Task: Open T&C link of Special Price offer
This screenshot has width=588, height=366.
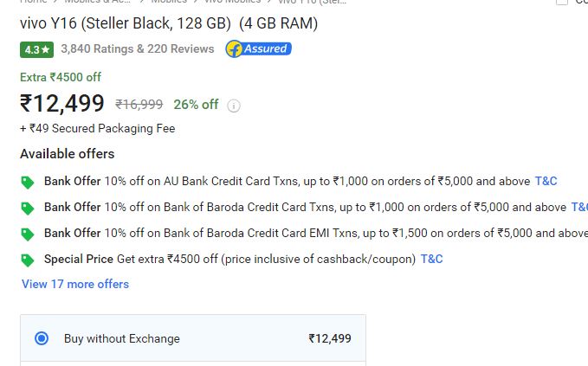Action: 431,259
